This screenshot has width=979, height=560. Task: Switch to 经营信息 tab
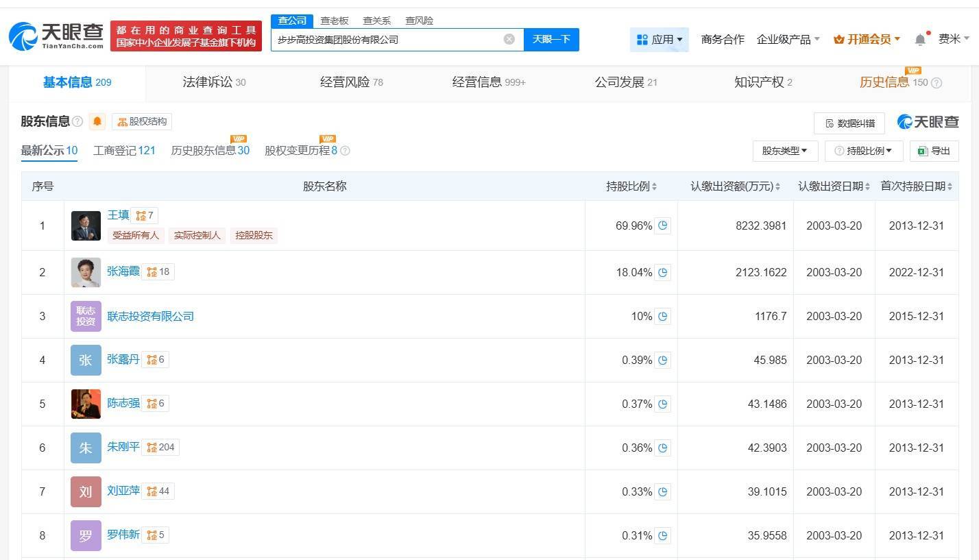coord(489,82)
